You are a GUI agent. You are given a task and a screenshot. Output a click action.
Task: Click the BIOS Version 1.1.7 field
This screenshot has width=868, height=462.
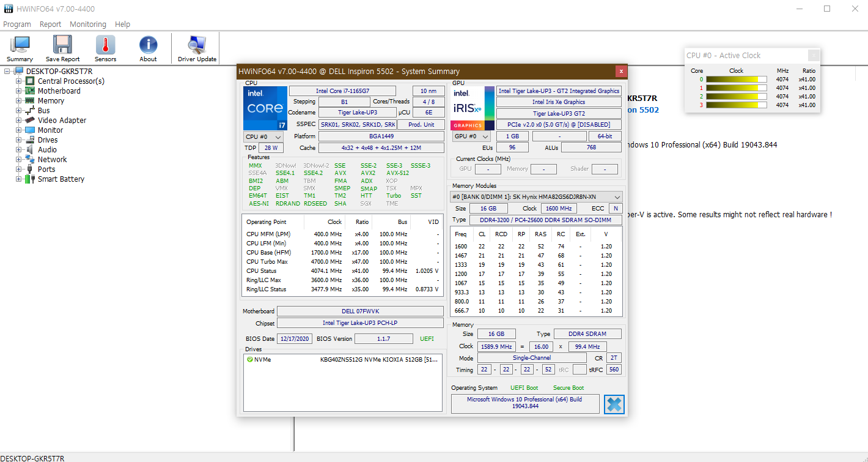384,339
